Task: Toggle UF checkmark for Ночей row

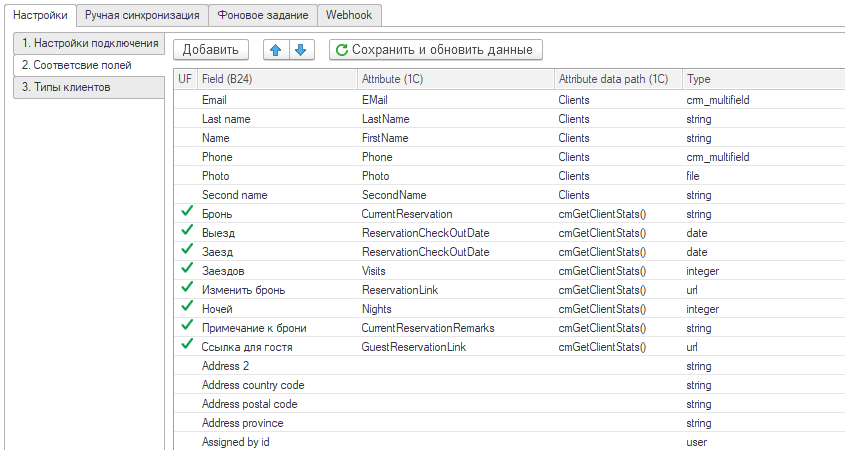Action: coord(186,308)
